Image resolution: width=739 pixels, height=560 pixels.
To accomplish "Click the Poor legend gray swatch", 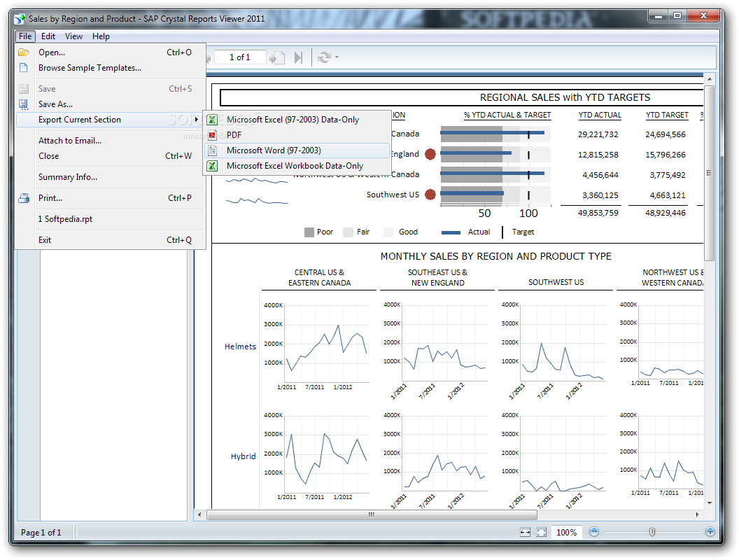I will coord(309,232).
